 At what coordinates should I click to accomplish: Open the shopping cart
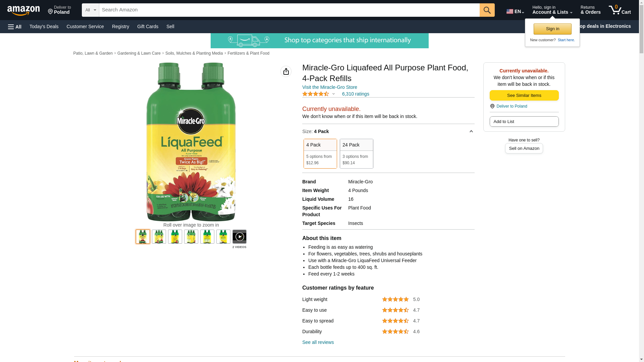click(620, 10)
